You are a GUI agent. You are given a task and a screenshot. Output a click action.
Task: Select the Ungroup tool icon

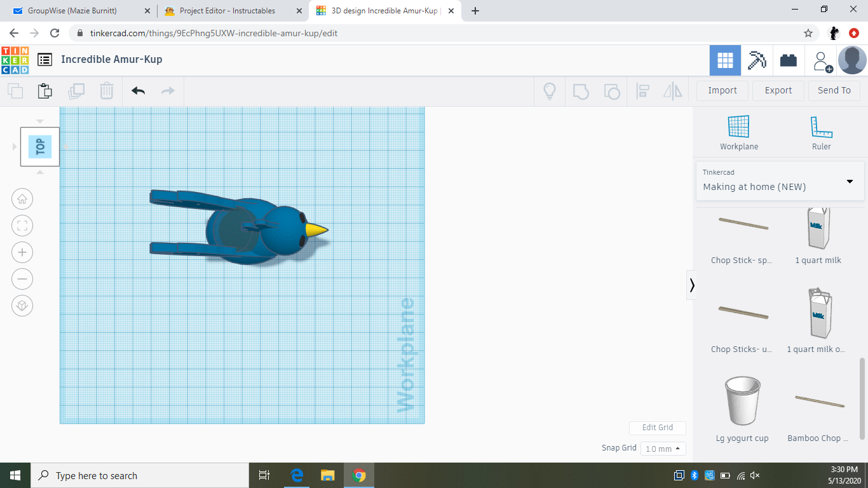click(x=612, y=91)
